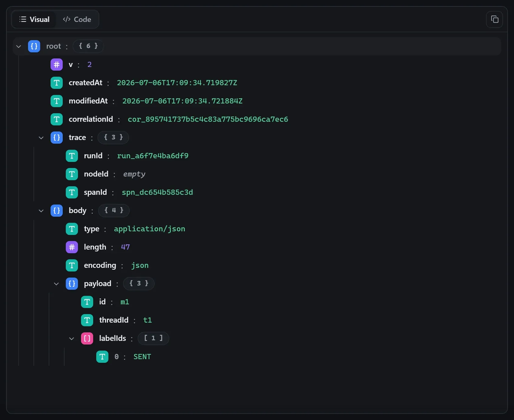Click the text icon beside correlationId

tap(57, 119)
